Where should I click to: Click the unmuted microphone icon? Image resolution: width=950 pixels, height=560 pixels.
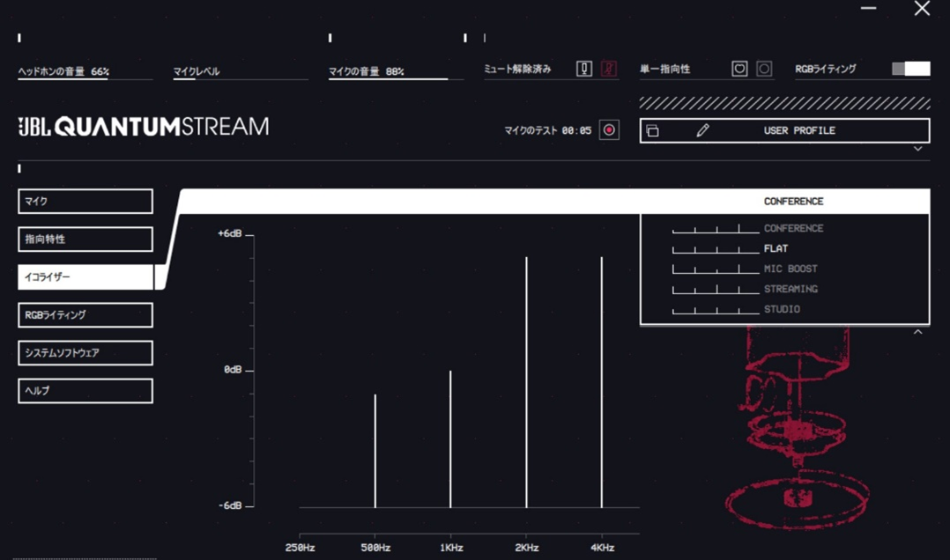[583, 68]
